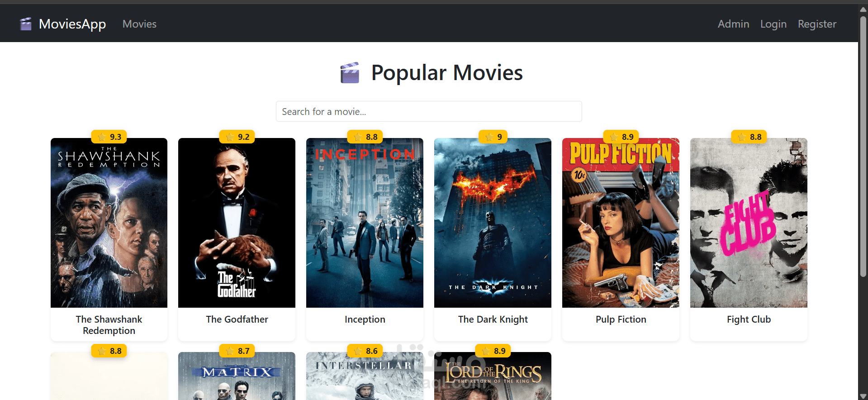Open The Matrix poster
Viewport: 868px width, 400px height.
click(x=237, y=376)
